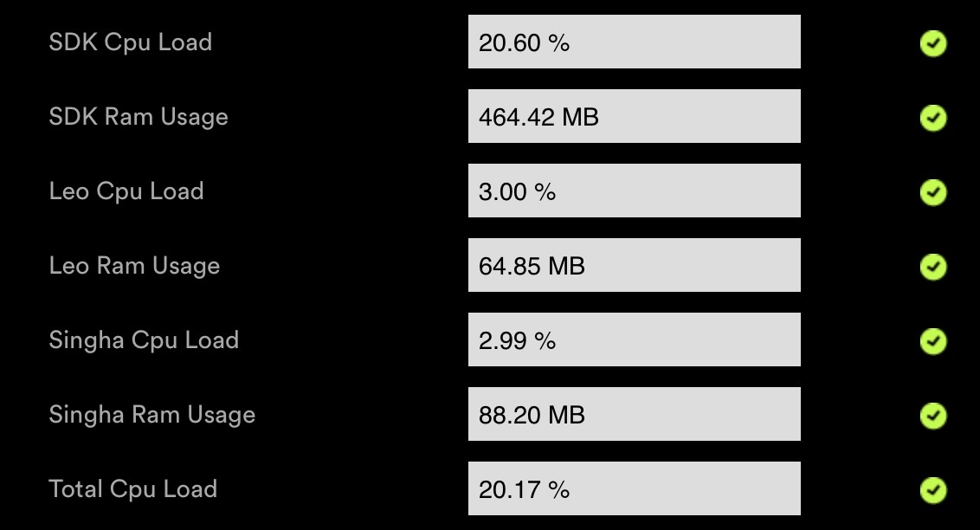Select the Singha Ram Usage green checkmark
The height and width of the screenshot is (530, 980).
click(932, 416)
